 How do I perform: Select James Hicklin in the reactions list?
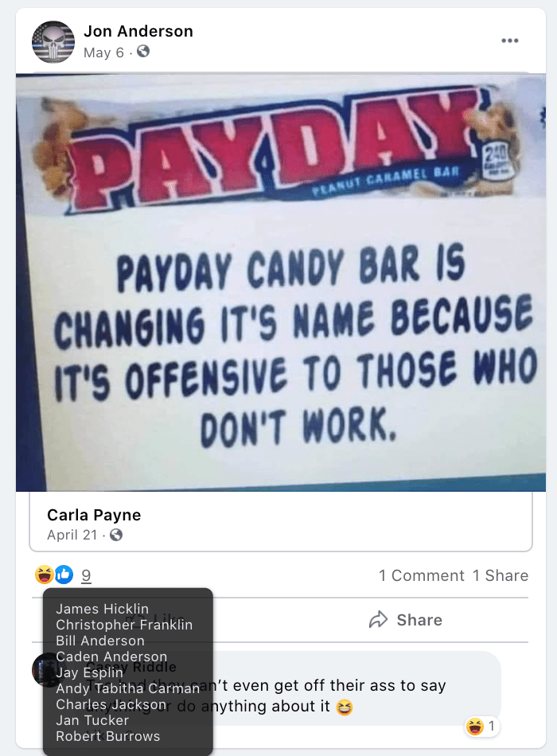102,609
